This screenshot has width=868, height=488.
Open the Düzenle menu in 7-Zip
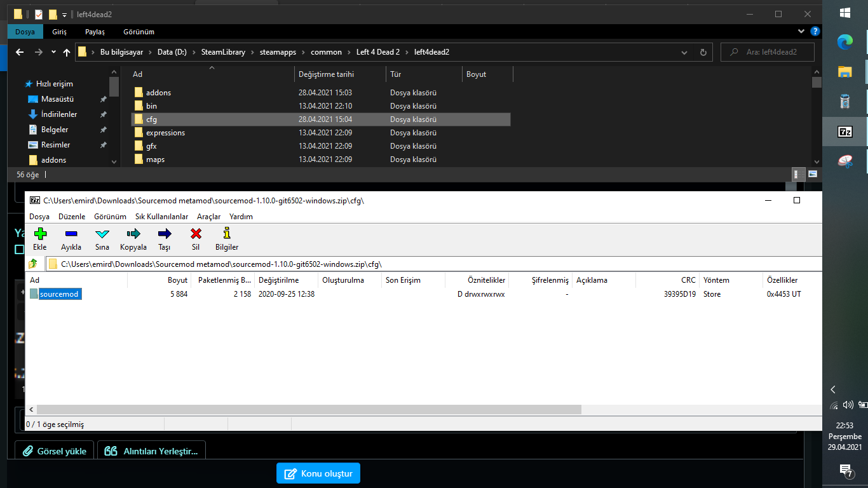tap(72, 217)
